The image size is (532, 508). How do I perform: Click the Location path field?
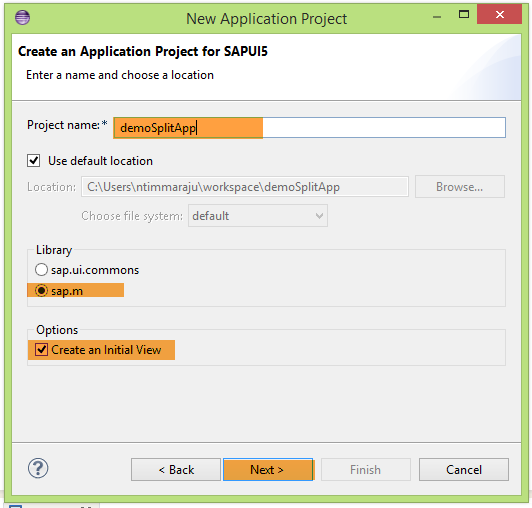245,187
